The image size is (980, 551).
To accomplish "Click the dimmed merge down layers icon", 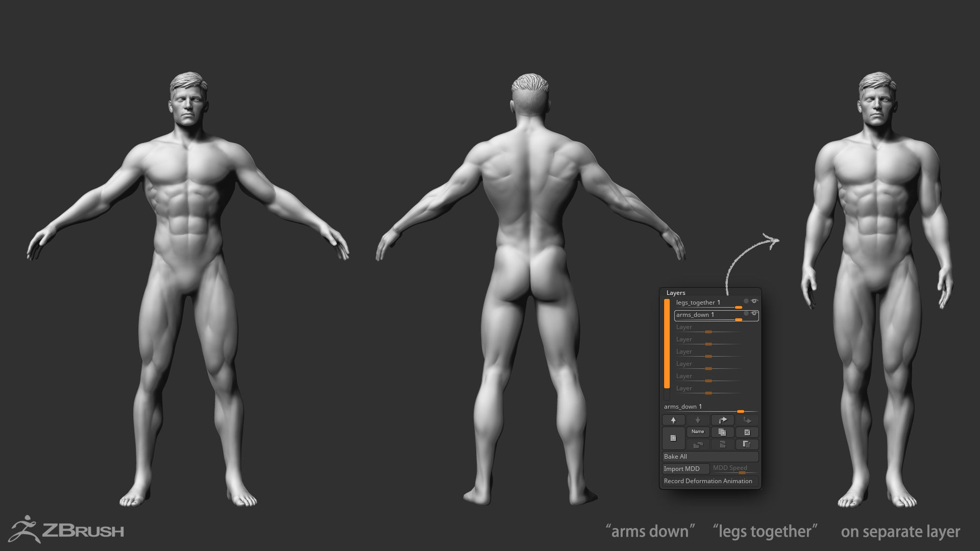I will click(698, 444).
